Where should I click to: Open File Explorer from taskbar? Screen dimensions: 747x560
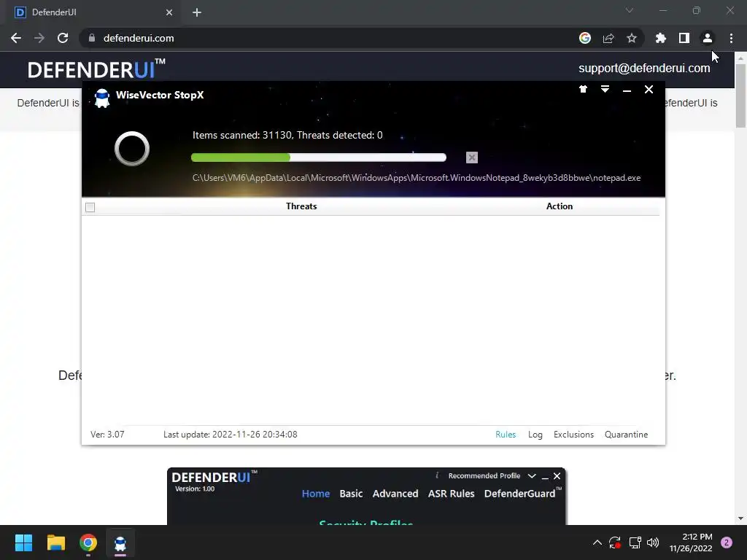coord(55,542)
